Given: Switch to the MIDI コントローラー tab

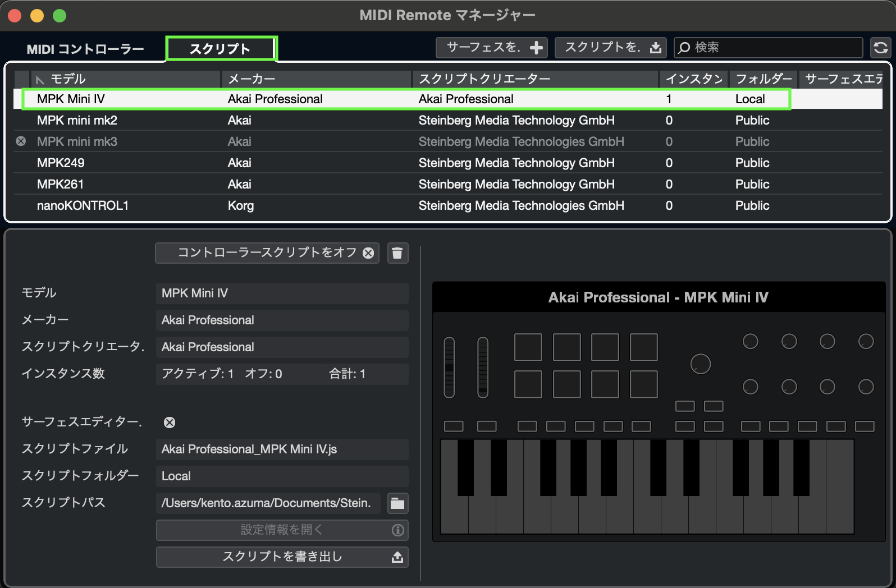Looking at the screenshot, I should coord(85,49).
